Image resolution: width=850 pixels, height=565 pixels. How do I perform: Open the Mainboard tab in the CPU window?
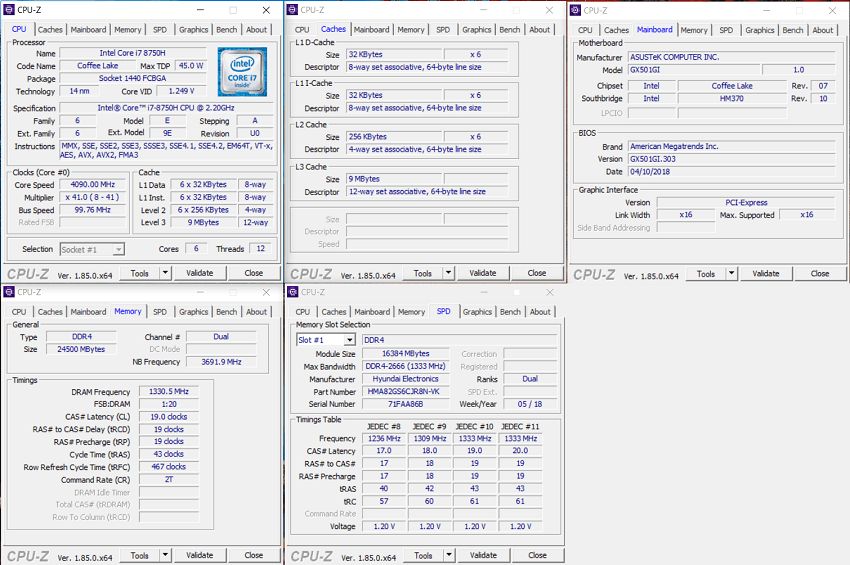88,30
